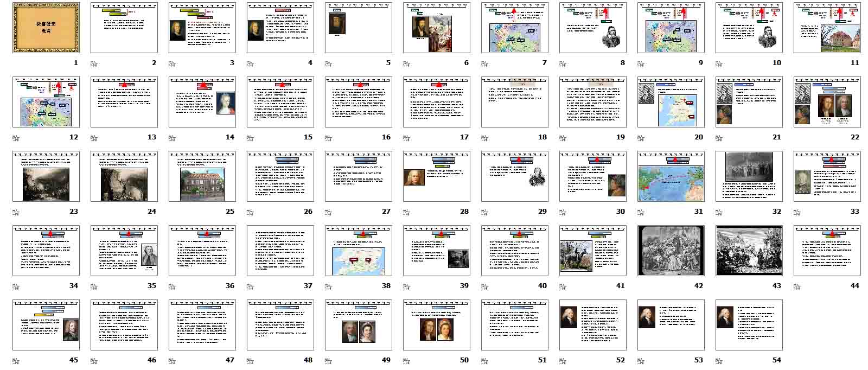Click the animation star icon under slide 2
The image size is (868, 370).
(94, 63)
